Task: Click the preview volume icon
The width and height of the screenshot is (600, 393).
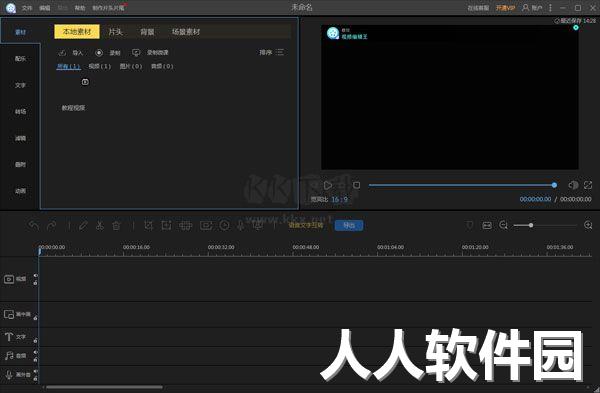Action: 573,185
